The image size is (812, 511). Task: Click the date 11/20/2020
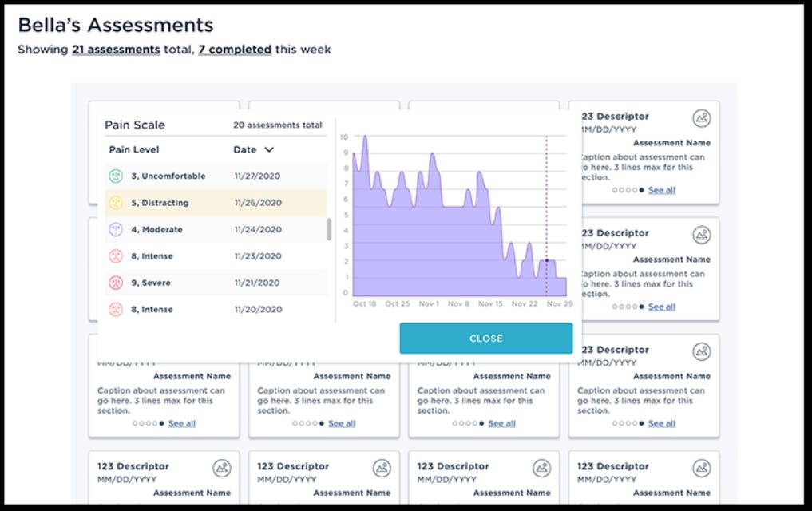(258, 310)
